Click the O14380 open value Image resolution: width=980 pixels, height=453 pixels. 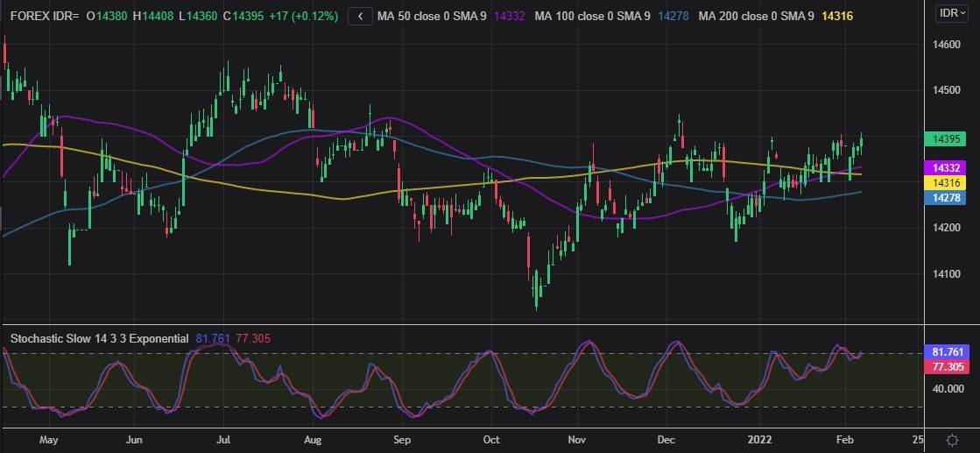[x=107, y=17]
